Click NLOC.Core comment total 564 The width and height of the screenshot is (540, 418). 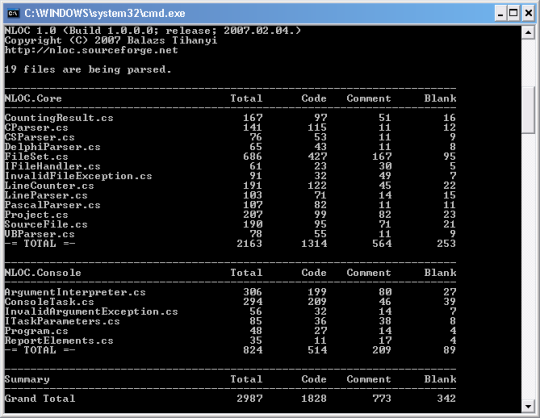point(382,244)
